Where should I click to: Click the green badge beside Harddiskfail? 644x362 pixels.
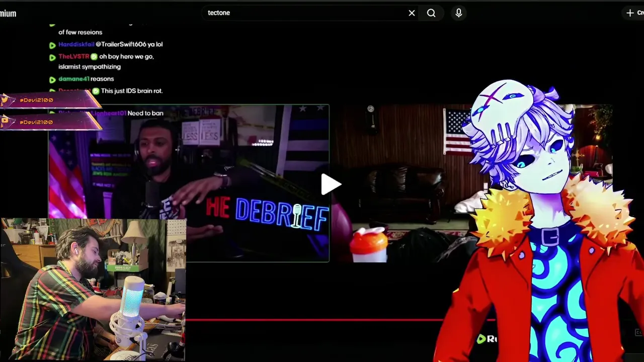(x=52, y=45)
